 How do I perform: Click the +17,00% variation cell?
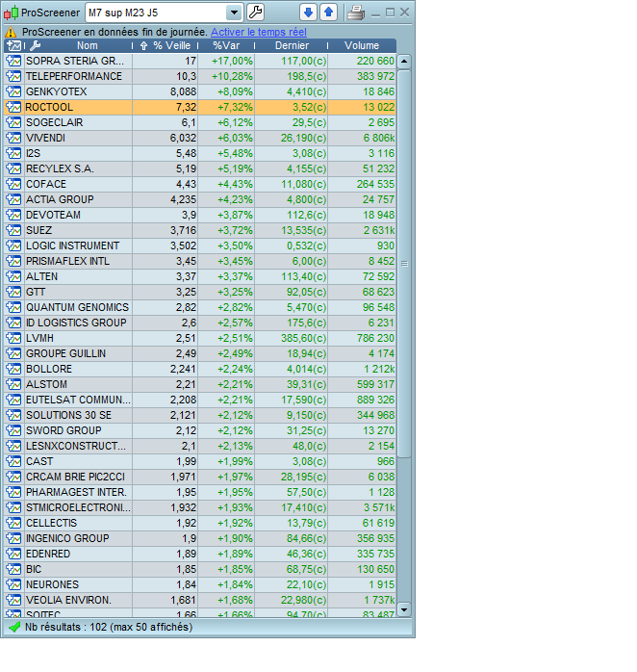point(226,61)
